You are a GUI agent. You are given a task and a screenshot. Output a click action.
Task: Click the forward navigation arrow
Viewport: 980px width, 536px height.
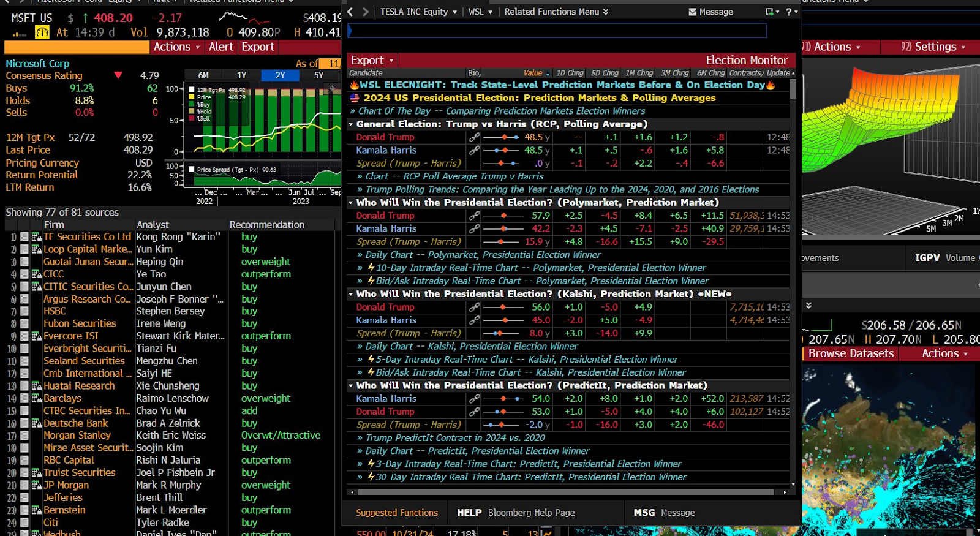click(x=366, y=12)
